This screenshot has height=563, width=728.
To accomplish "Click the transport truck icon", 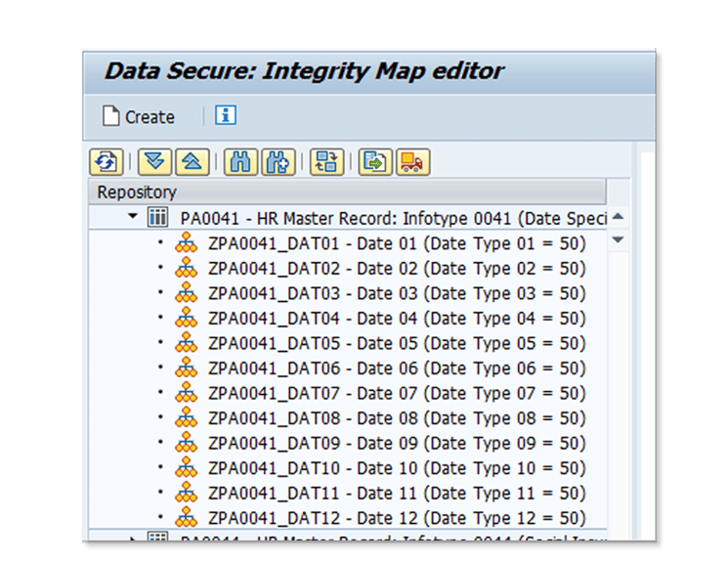I will (x=412, y=162).
